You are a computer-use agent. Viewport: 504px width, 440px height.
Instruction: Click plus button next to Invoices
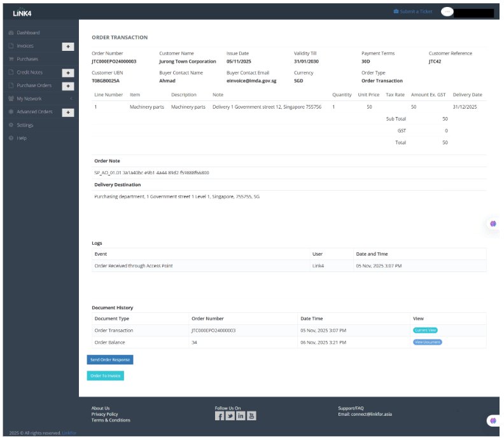68,46
